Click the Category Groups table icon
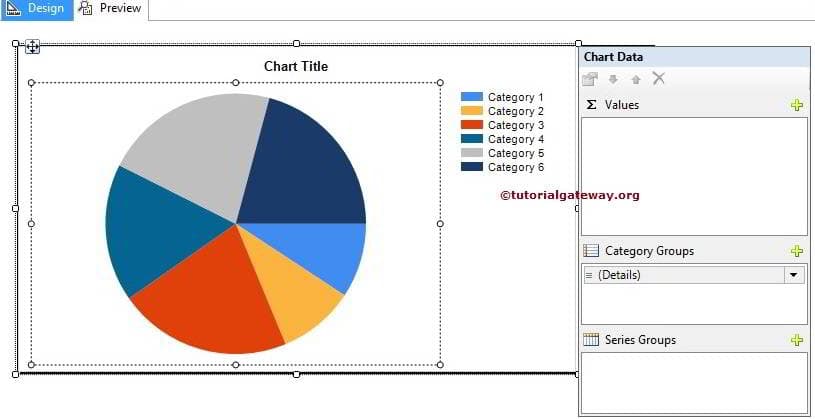Viewport: 815px width, 419px height. pyautogui.click(x=591, y=251)
